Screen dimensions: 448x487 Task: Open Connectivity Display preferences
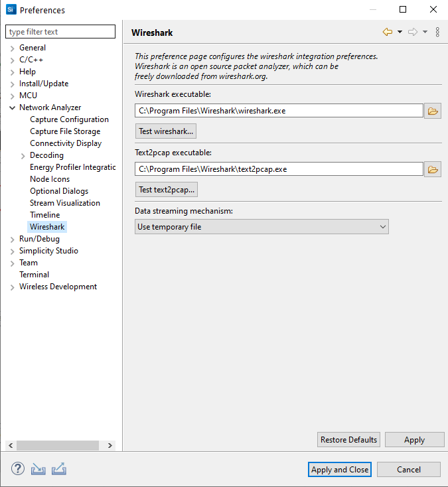tap(66, 143)
